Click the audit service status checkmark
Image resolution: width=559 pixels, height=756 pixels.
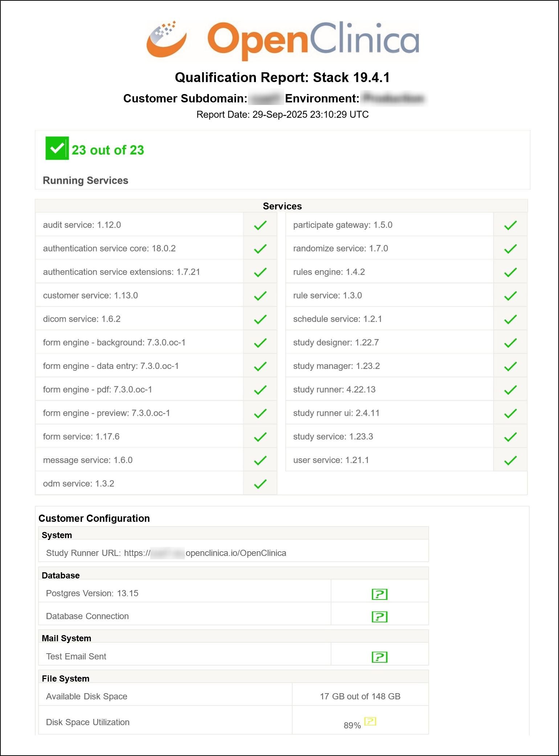260,225
